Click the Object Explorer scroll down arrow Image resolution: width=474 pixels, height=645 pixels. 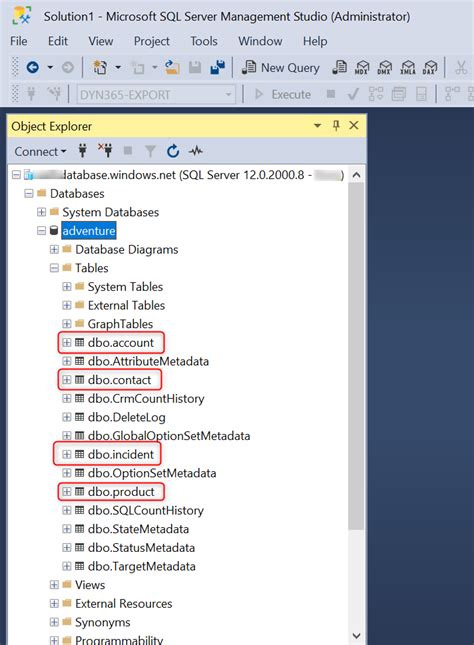(356, 636)
